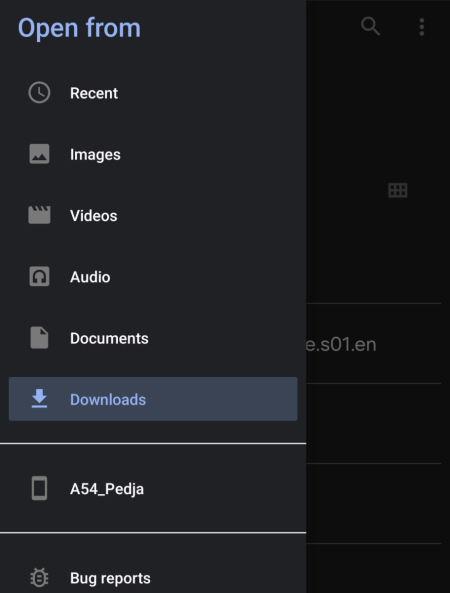Screen dimensions: 450x593
Task: Click the Recent clock icon
Action: point(39,93)
